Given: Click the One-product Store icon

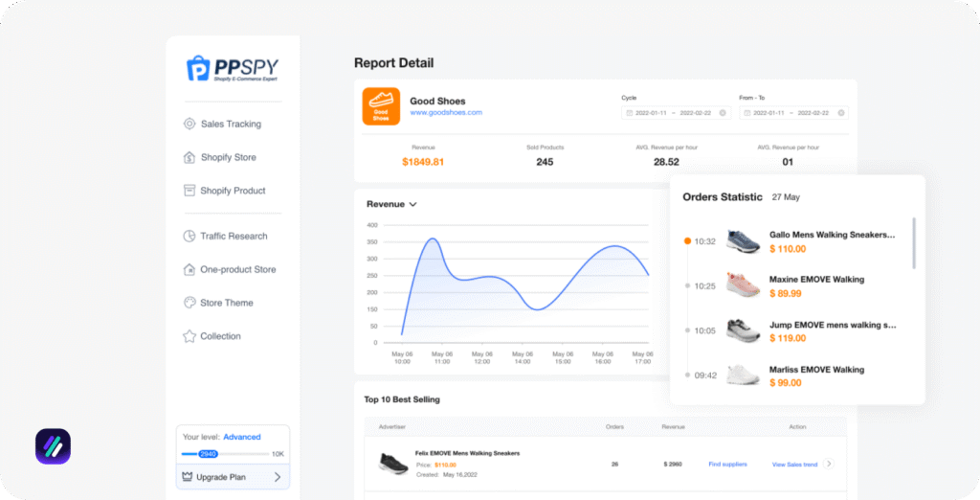Looking at the screenshot, I should [189, 269].
